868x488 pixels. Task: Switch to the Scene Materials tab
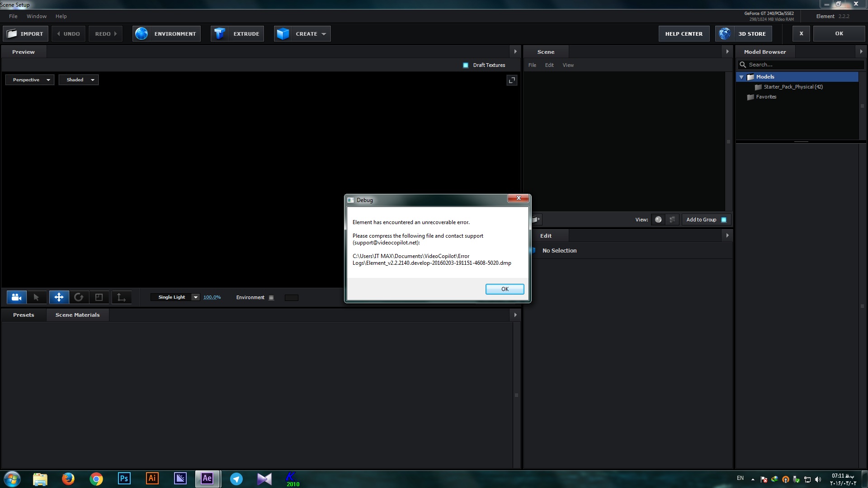coord(77,315)
